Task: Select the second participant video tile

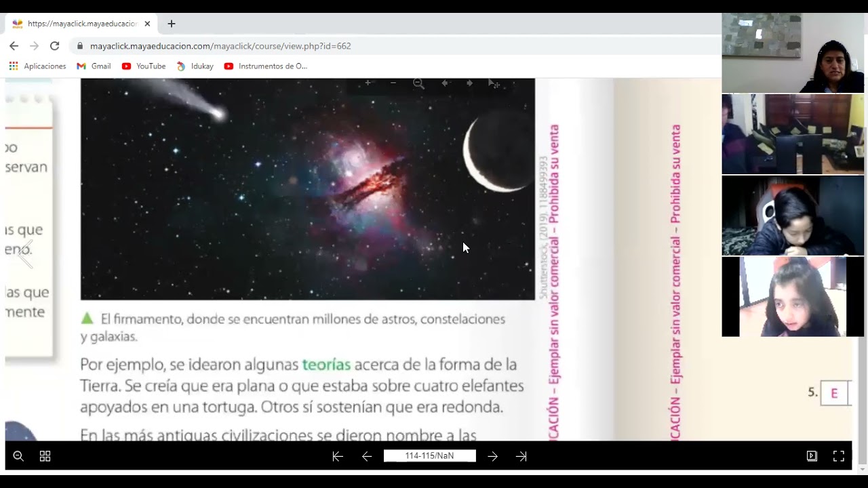Action: pos(793,134)
